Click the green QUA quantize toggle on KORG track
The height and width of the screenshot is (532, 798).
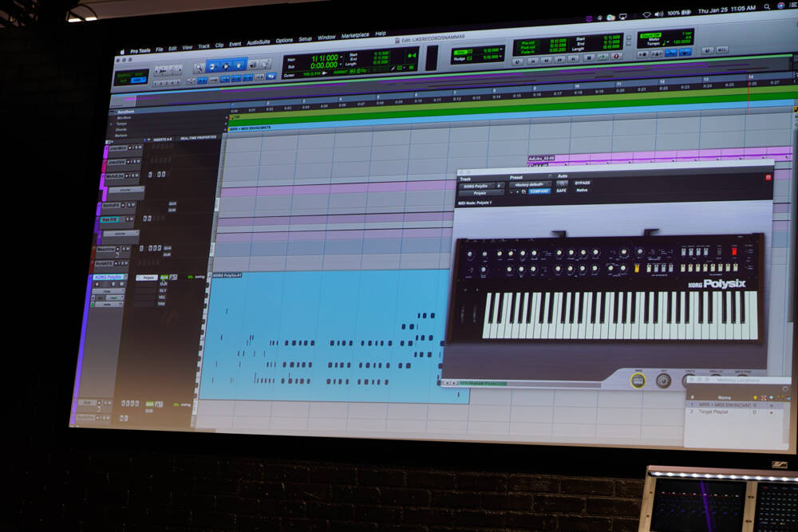pyautogui.click(x=164, y=278)
